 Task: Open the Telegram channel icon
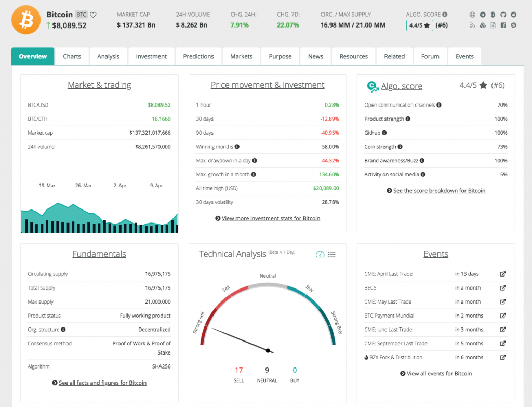[x=483, y=15]
